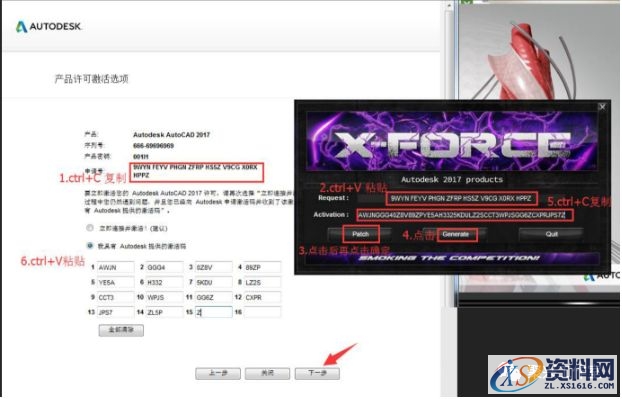The width and height of the screenshot is (622, 399).
Task: Click activation code field 1 containing AWJN
Action: tap(115, 267)
